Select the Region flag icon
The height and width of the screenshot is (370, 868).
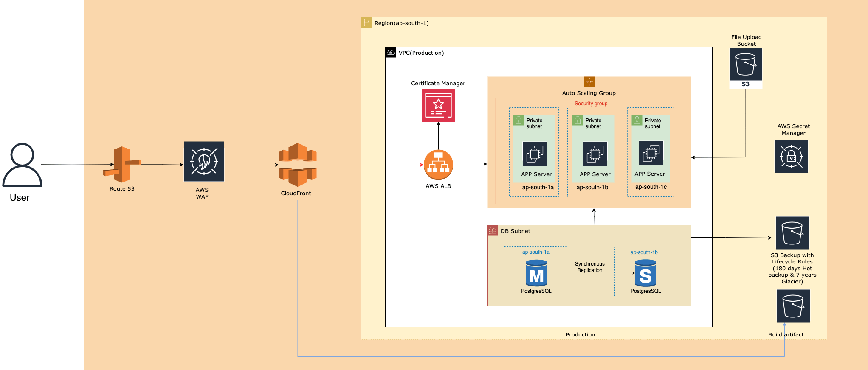tap(366, 22)
